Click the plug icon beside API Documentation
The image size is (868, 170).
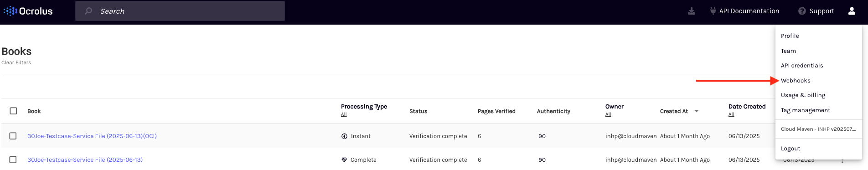713,11
